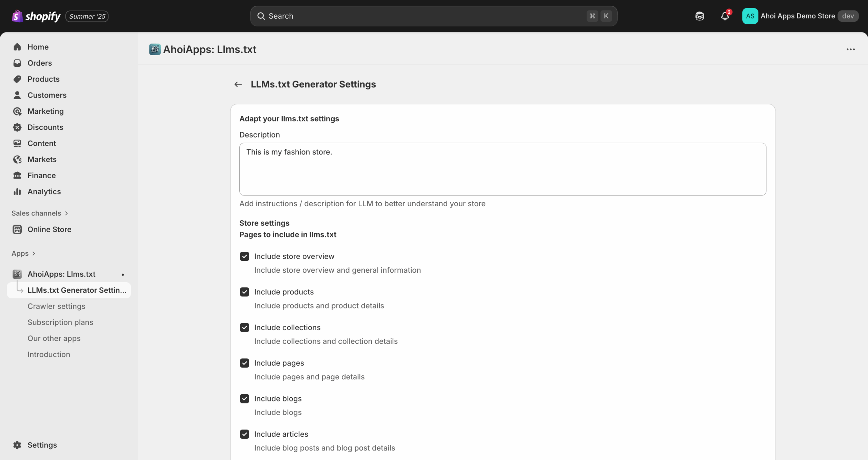
Task: Expand the Apps section
Action: pos(23,253)
